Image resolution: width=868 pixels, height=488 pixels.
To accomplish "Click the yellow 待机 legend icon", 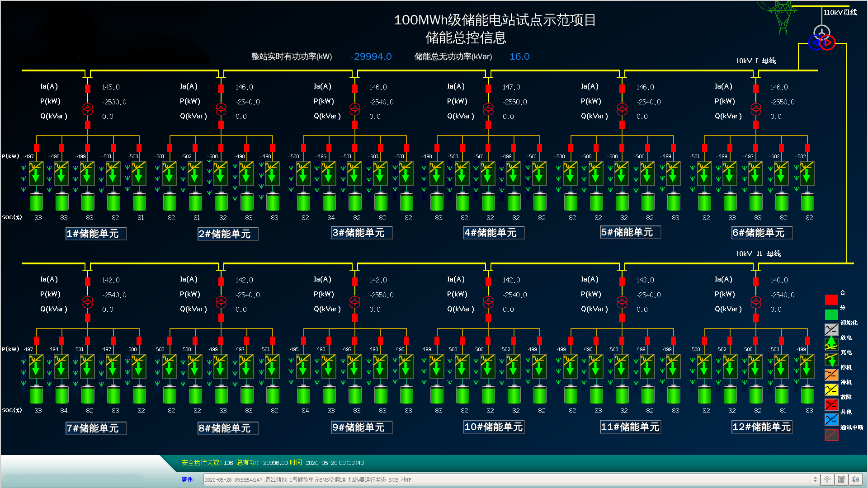I will point(831,389).
